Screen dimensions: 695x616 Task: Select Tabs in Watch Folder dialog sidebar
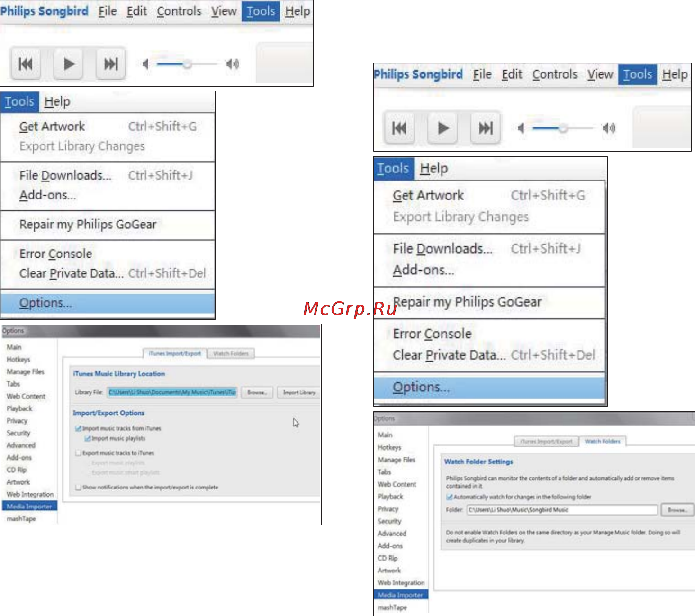[384, 472]
